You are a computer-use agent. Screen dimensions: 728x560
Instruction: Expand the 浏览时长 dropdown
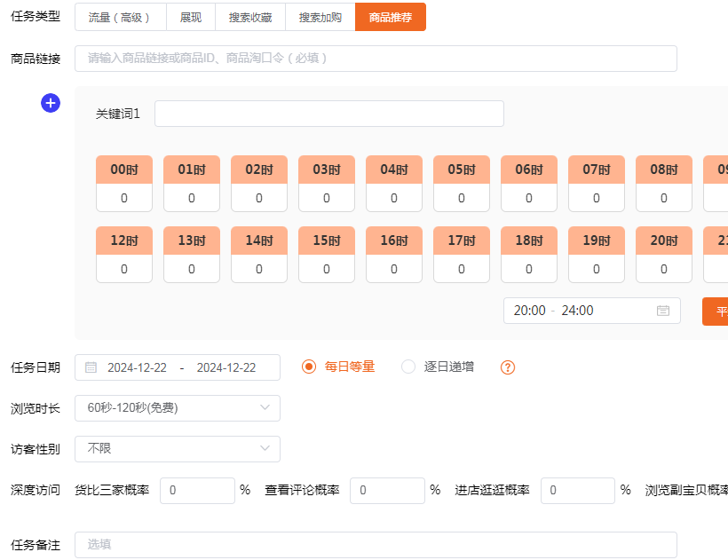[x=178, y=408]
